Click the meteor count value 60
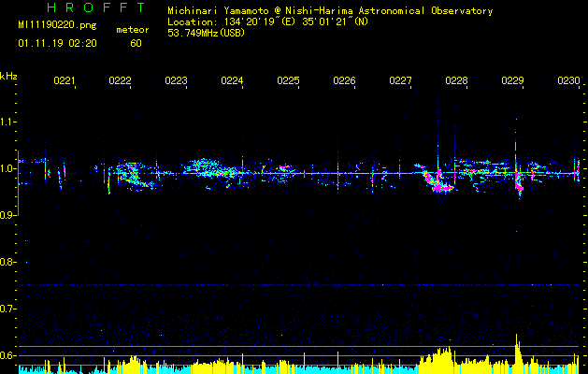The width and height of the screenshot is (588, 374). click(x=136, y=44)
